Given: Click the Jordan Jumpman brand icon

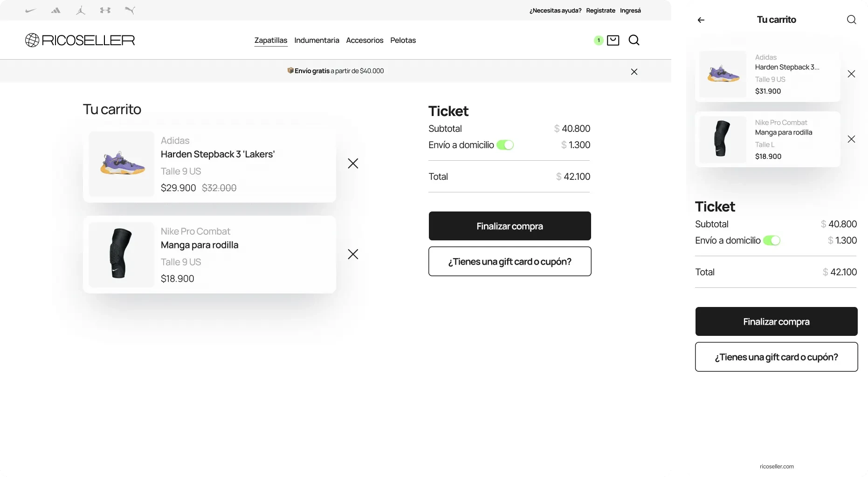Looking at the screenshot, I should click(81, 10).
